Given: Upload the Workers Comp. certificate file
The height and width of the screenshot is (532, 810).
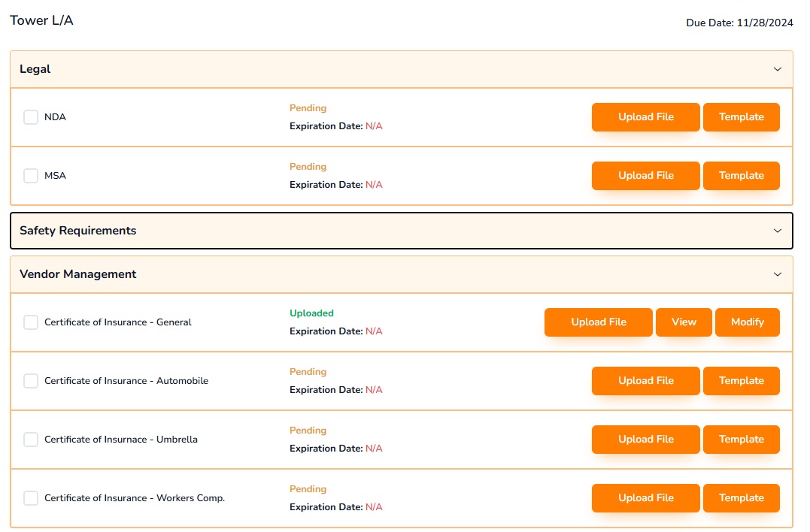Looking at the screenshot, I should click(645, 497).
